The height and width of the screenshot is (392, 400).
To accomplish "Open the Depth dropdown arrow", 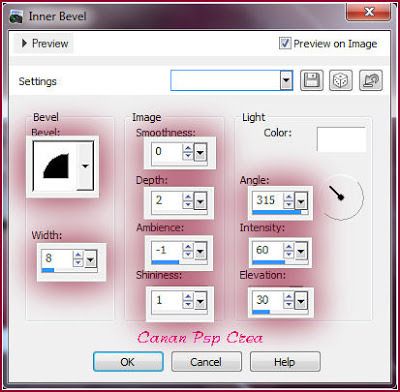I will [x=200, y=201].
